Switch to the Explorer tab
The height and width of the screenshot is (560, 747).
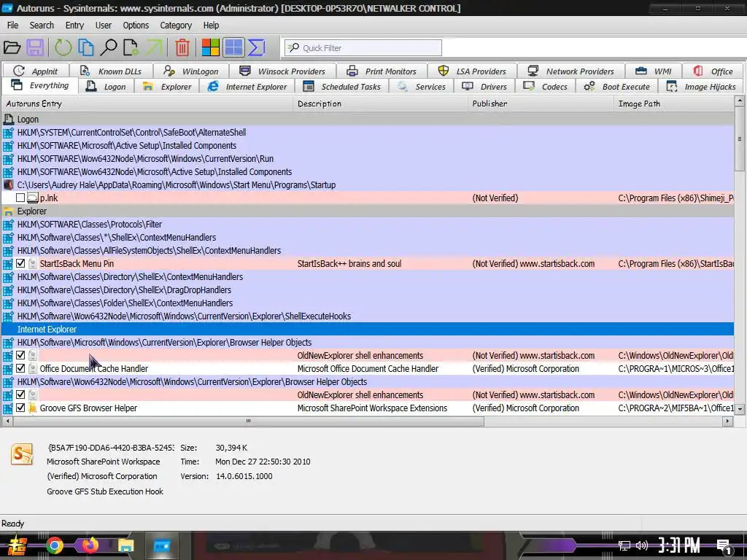coord(167,87)
